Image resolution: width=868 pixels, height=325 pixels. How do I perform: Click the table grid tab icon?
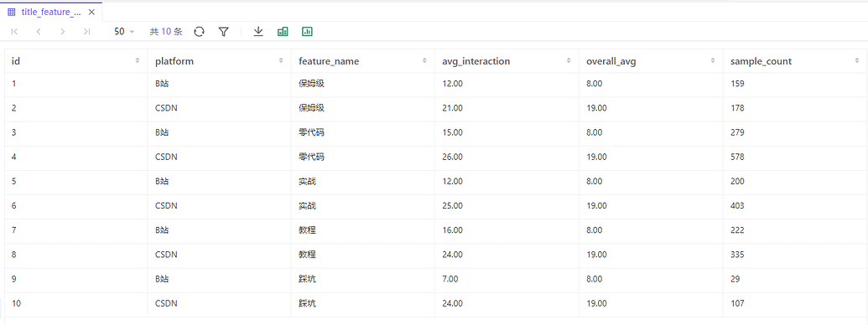[x=12, y=13]
